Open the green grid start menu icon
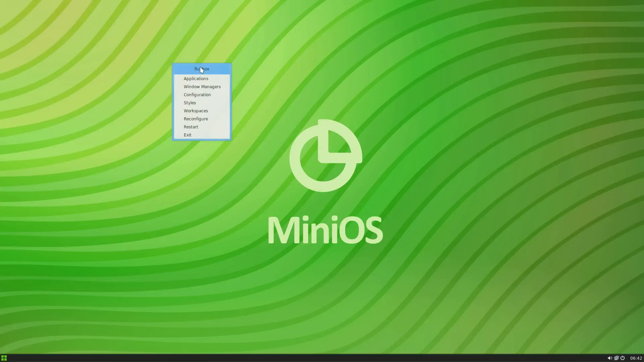 point(4,358)
